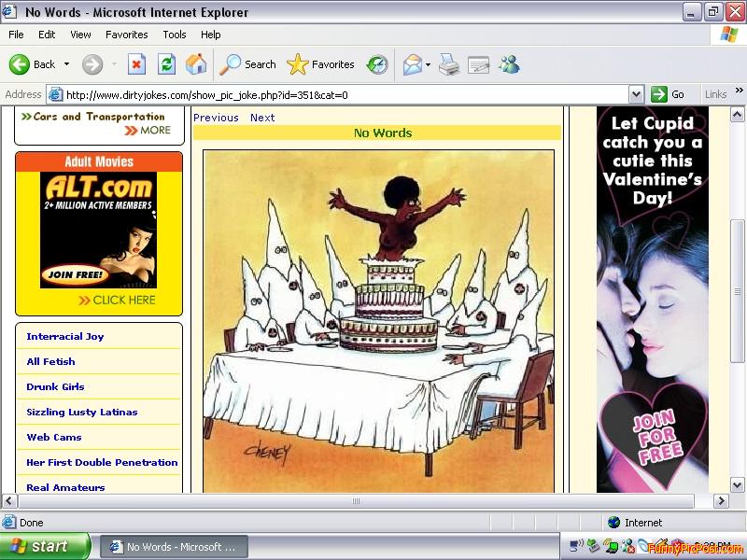Click the Edit page toolbar icon

tap(478, 64)
